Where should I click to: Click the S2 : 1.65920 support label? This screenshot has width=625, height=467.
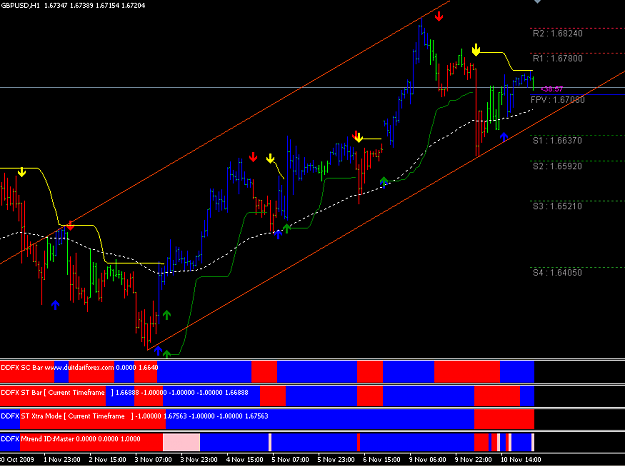(557, 166)
